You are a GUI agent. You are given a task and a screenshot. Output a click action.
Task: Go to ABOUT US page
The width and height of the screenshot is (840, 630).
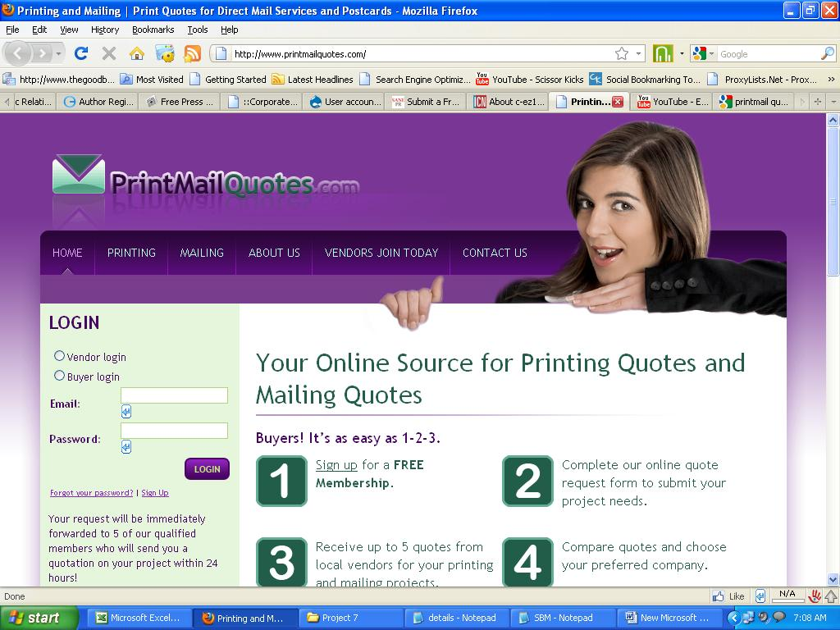(x=274, y=253)
